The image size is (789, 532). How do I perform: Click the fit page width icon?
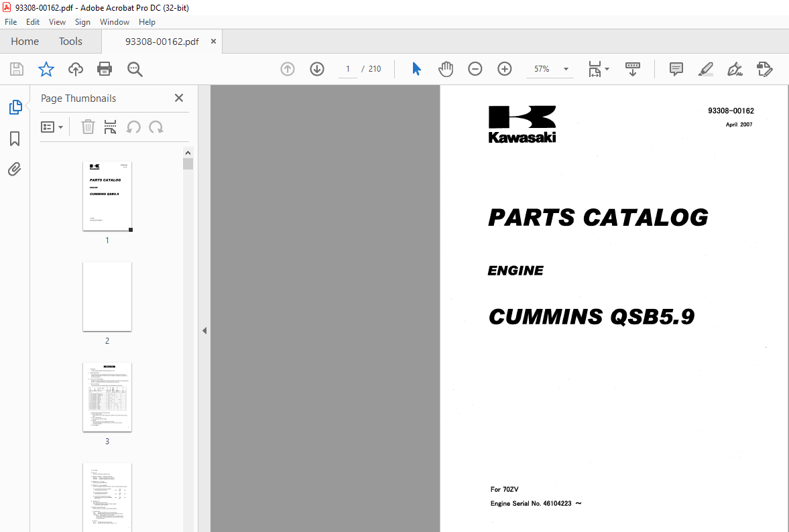click(595, 69)
